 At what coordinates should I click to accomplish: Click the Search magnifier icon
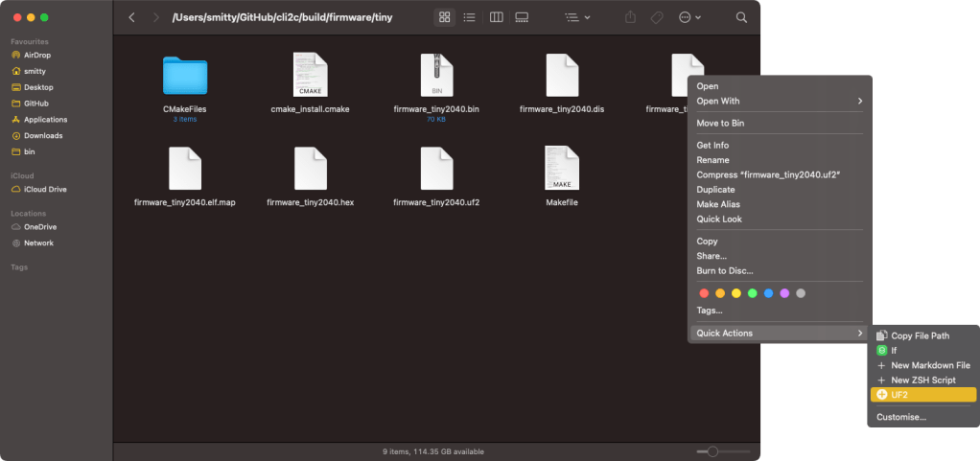coord(741,17)
